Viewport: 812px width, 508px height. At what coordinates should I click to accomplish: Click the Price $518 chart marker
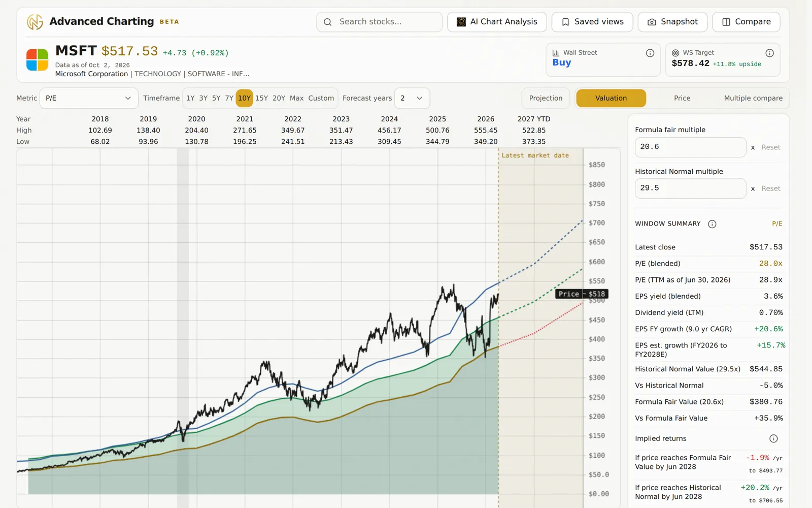582,294
